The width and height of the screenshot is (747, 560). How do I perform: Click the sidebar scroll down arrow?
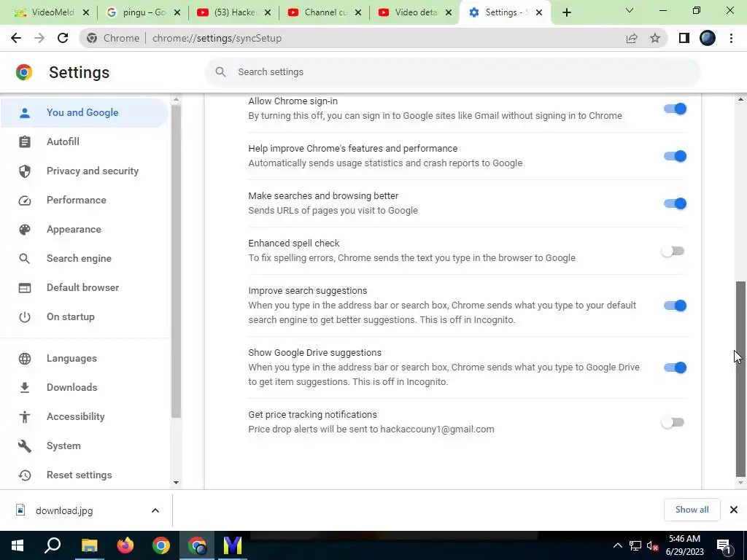pyautogui.click(x=177, y=483)
